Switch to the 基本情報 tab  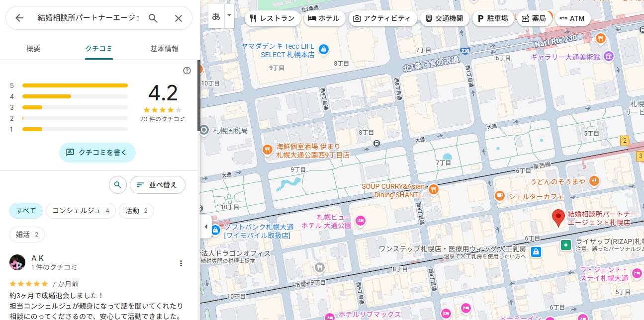tap(164, 49)
